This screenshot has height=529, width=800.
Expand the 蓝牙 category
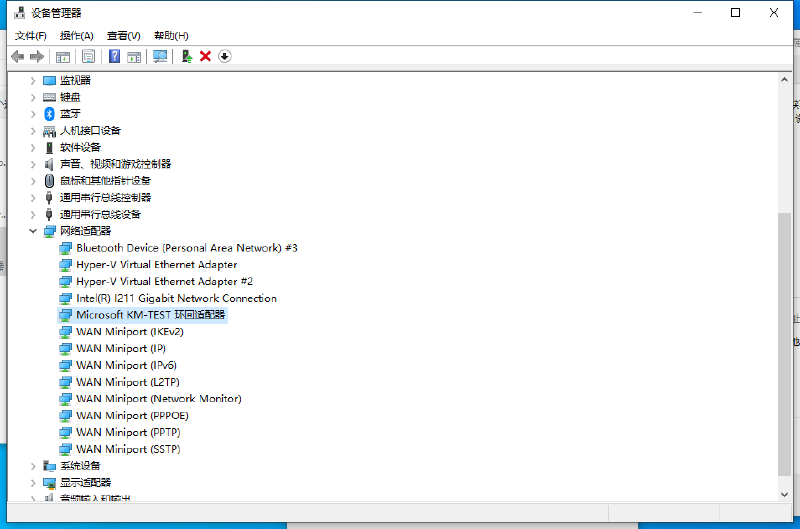tap(33, 114)
